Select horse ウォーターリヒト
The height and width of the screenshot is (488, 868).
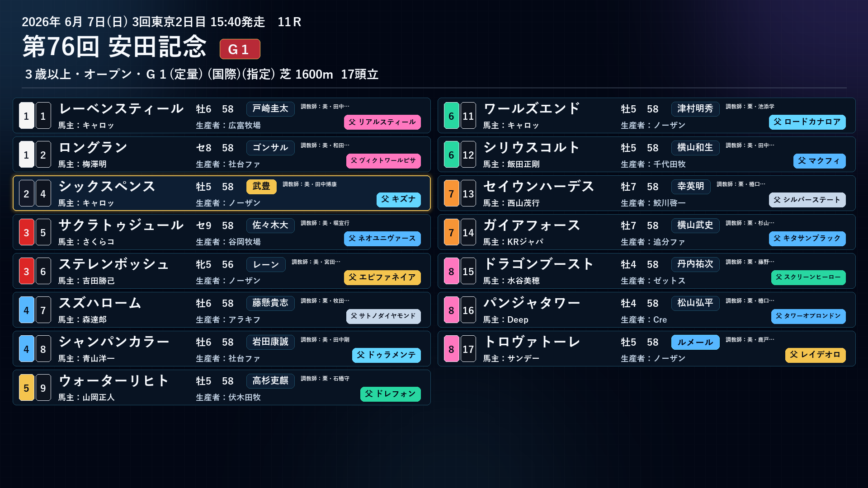[114, 381]
